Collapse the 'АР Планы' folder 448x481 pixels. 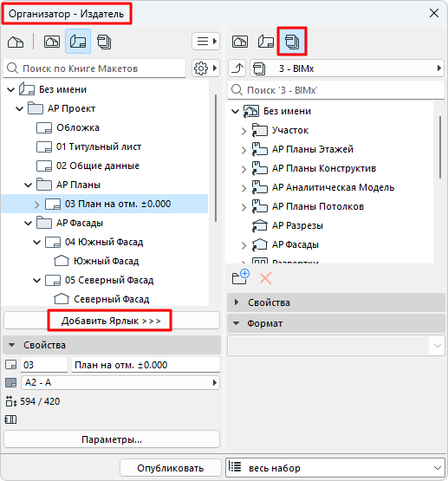tap(28, 185)
